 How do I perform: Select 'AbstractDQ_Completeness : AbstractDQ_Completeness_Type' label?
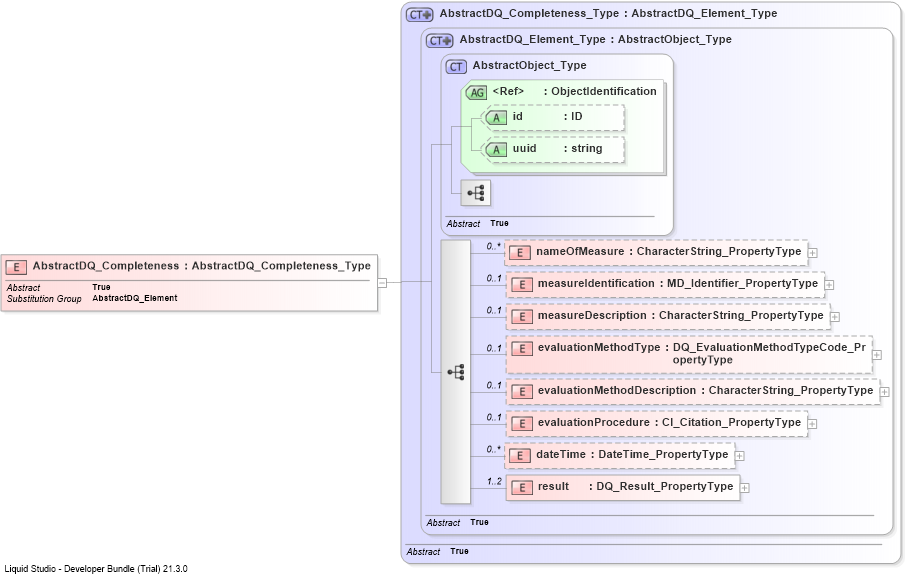[x=202, y=266]
